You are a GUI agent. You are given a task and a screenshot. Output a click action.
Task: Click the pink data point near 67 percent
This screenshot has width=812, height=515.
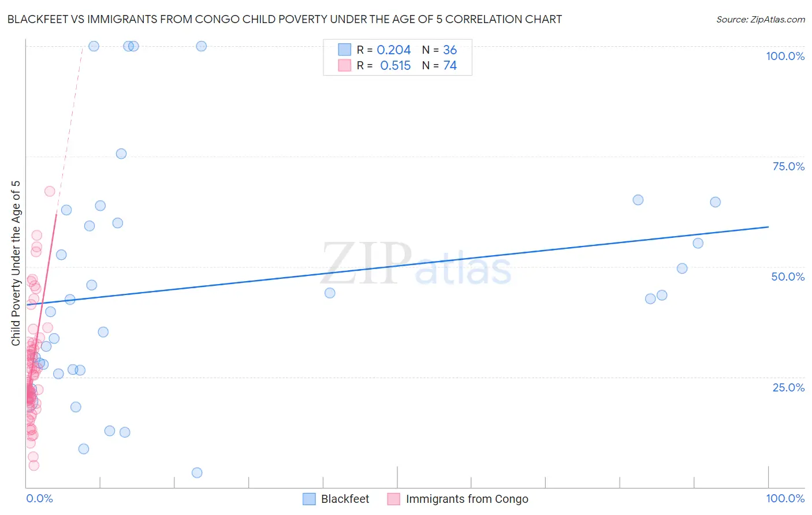50,191
